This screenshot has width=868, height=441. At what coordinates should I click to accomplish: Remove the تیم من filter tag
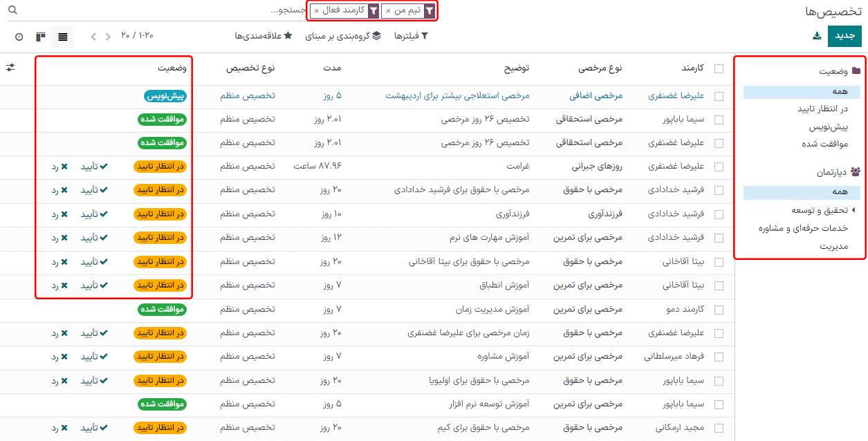click(x=388, y=11)
